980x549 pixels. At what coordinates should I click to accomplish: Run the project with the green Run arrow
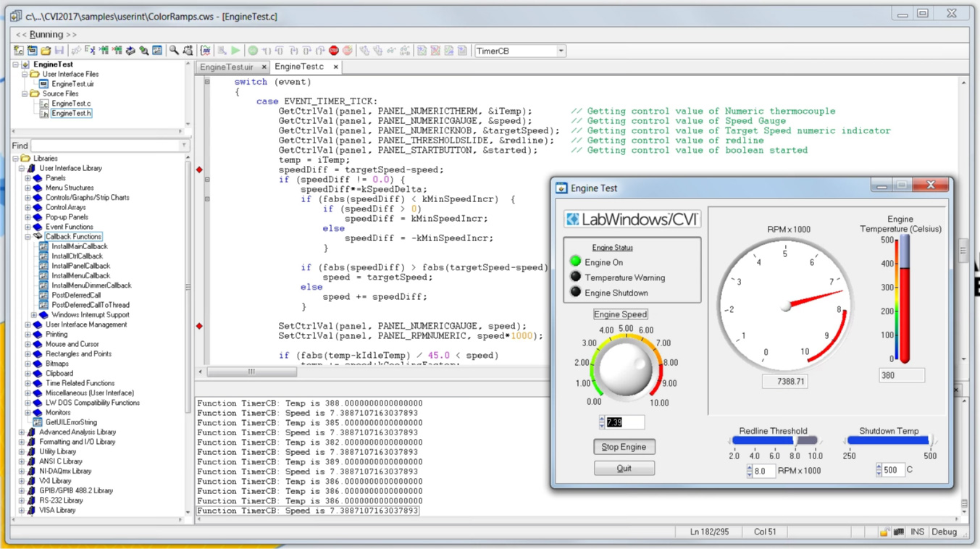click(236, 51)
